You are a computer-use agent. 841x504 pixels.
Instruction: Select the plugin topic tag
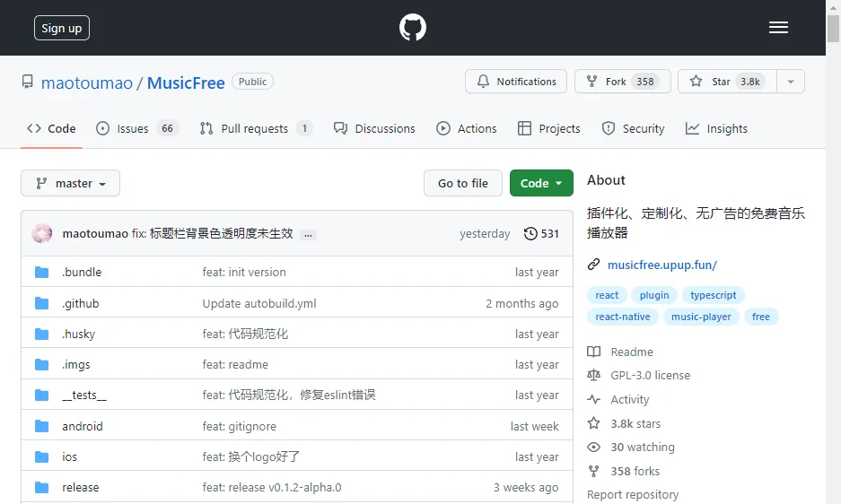654,295
